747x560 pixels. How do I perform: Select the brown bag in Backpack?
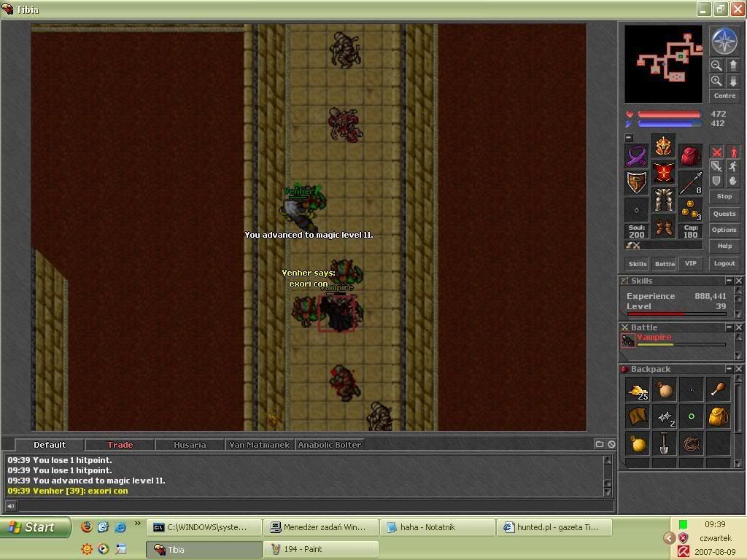click(x=664, y=390)
